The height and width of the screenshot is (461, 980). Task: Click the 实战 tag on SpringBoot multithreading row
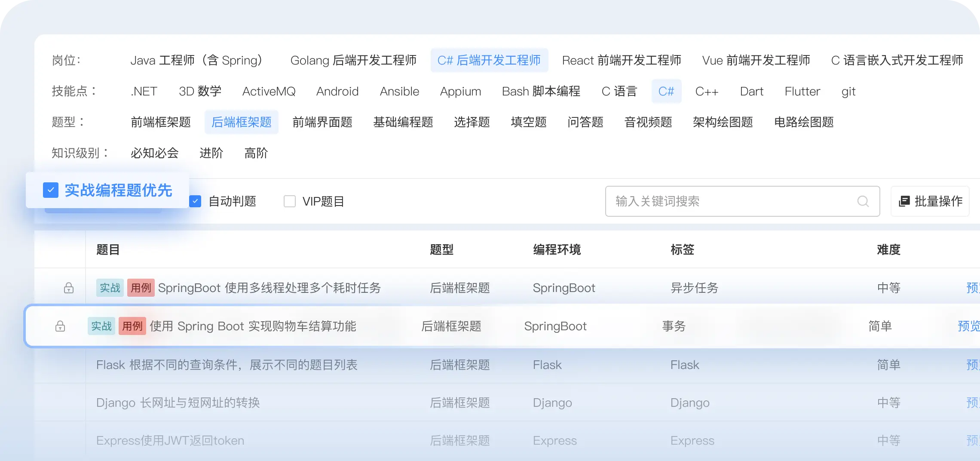pos(110,288)
